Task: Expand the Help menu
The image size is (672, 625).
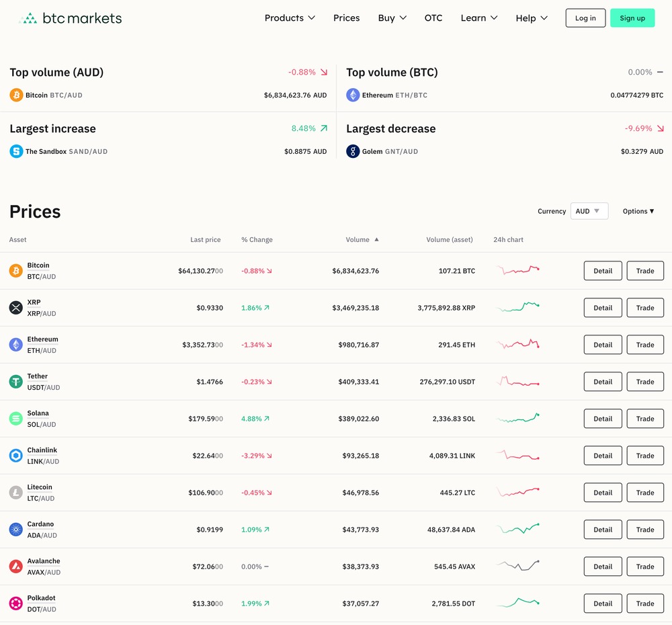Action: tap(532, 18)
